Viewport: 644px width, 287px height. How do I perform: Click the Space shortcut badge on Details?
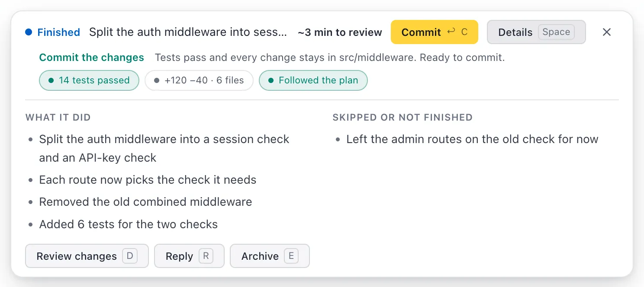[556, 32]
